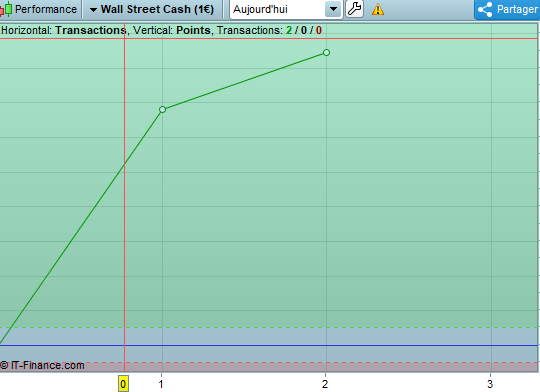The width and height of the screenshot is (540, 392).
Task: Click the axis label 1
Action: click(x=161, y=384)
